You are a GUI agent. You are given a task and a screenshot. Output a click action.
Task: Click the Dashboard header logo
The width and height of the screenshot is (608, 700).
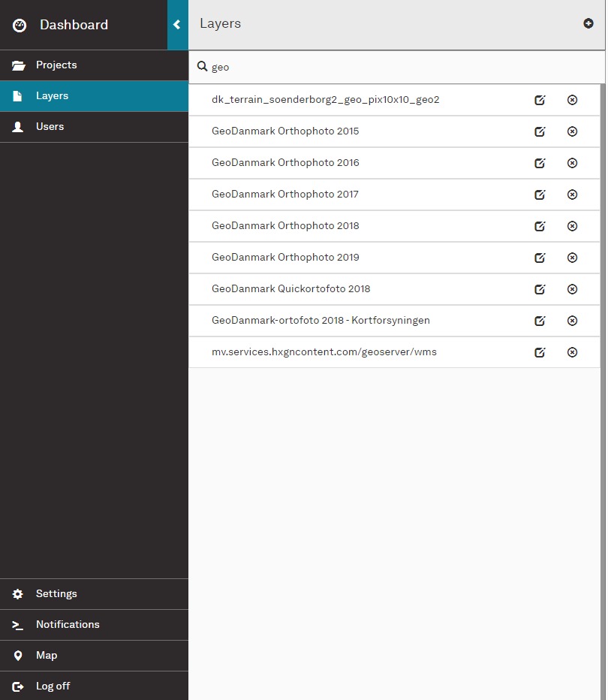[20, 26]
